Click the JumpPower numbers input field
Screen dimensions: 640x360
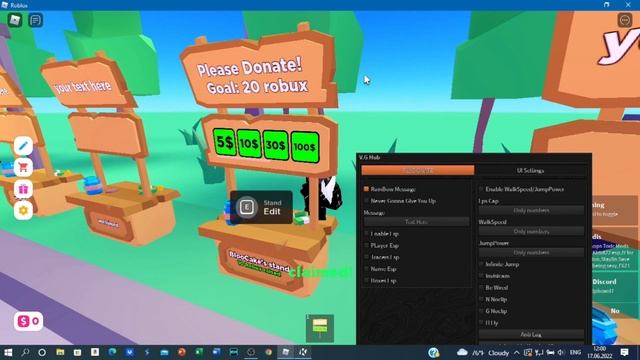click(x=531, y=253)
